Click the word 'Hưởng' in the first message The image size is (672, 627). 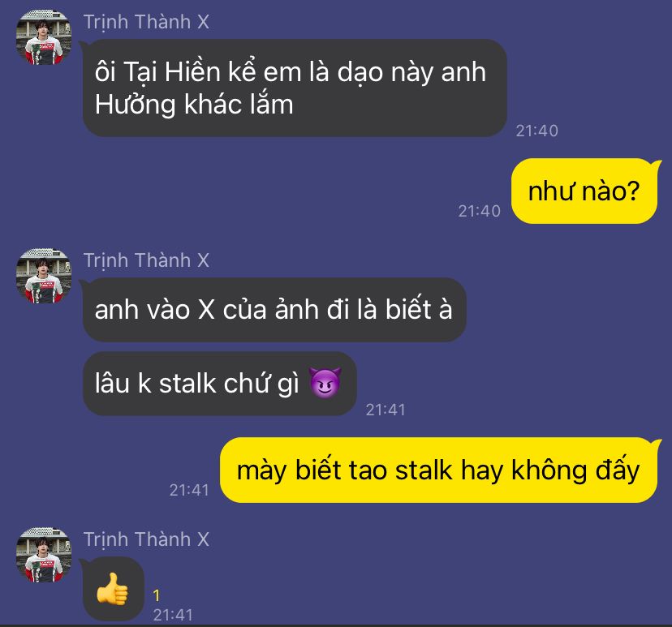pyautogui.click(x=135, y=105)
